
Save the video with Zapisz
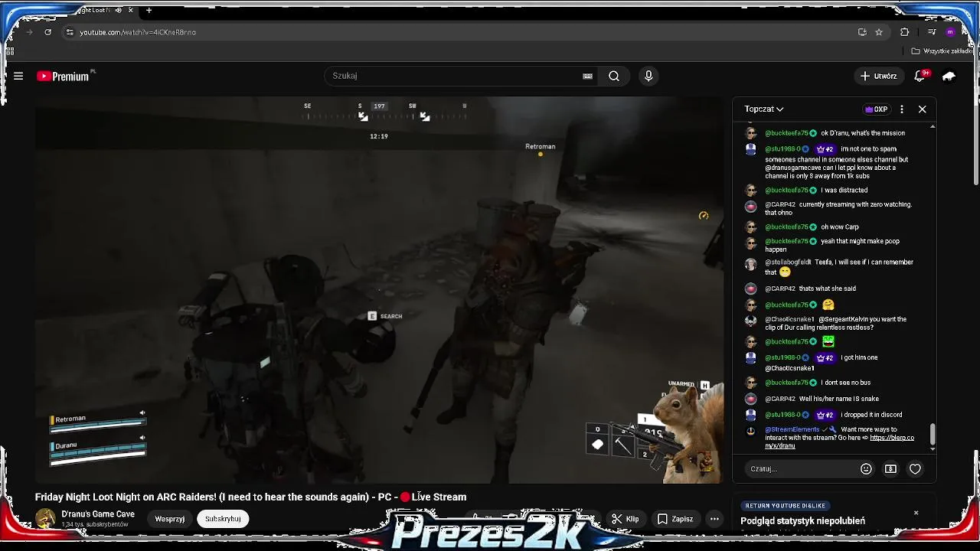coord(675,519)
